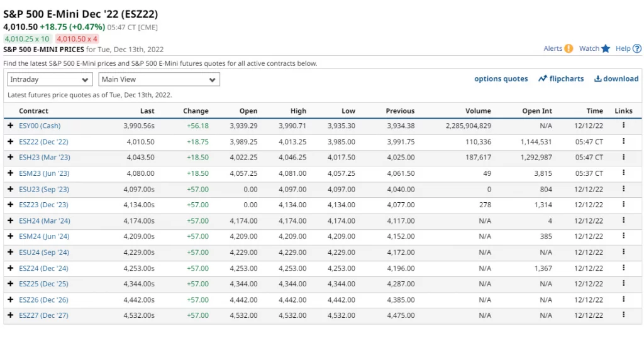Open the ESM24 (Jun '24) contract link

(x=44, y=236)
